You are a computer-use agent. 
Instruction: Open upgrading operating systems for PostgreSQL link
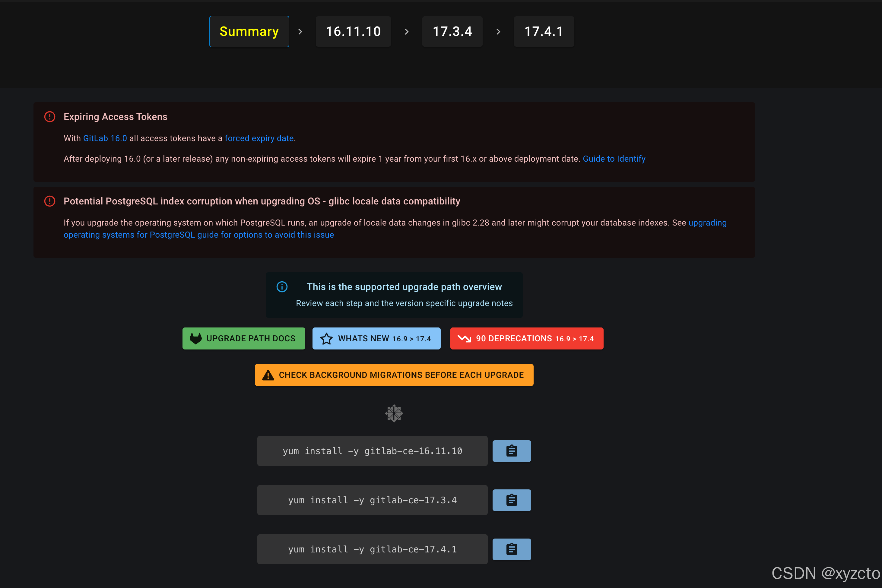198,235
